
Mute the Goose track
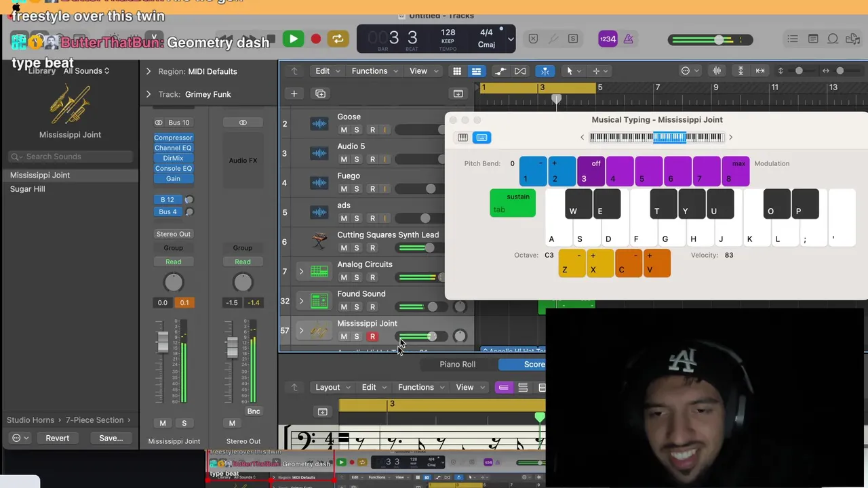[x=344, y=129]
